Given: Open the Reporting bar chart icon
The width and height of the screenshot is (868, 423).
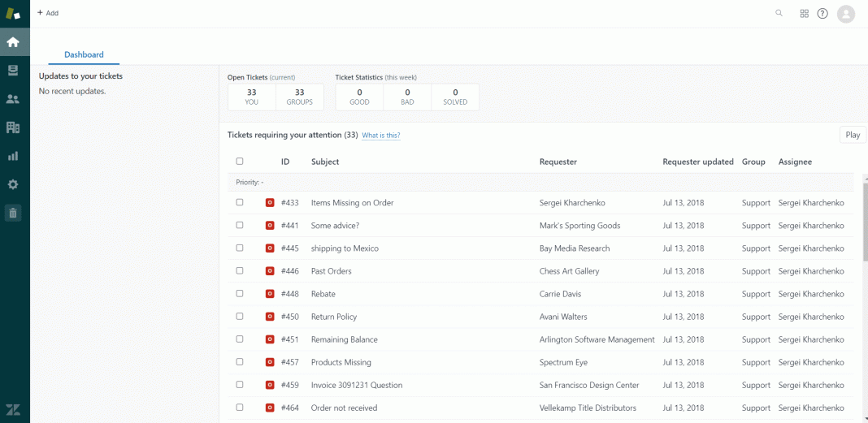Looking at the screenshot, I should [x=13, y=156].
